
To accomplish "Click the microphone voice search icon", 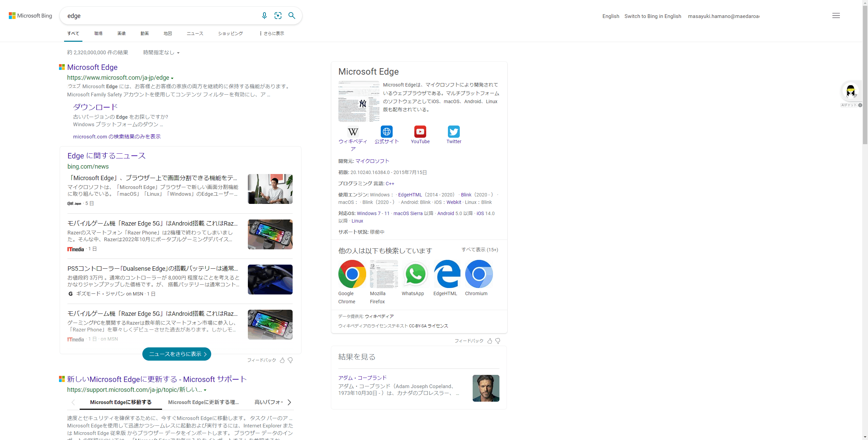I will 264,16.
